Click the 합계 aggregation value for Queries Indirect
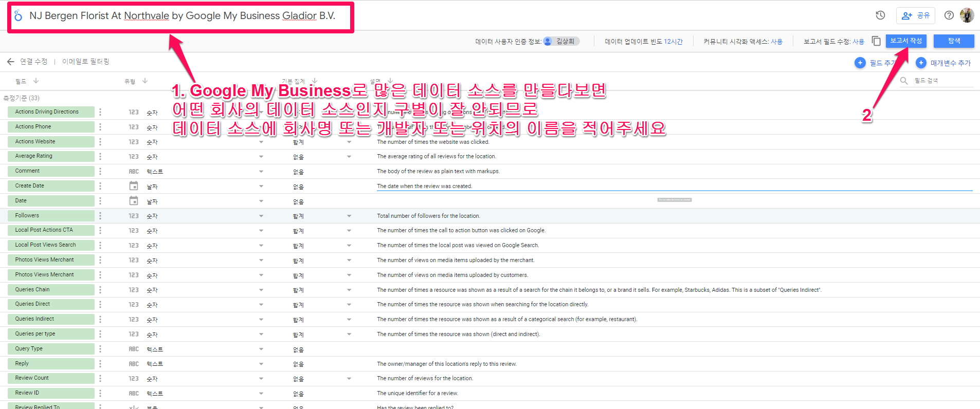 (x=298, y=320)
